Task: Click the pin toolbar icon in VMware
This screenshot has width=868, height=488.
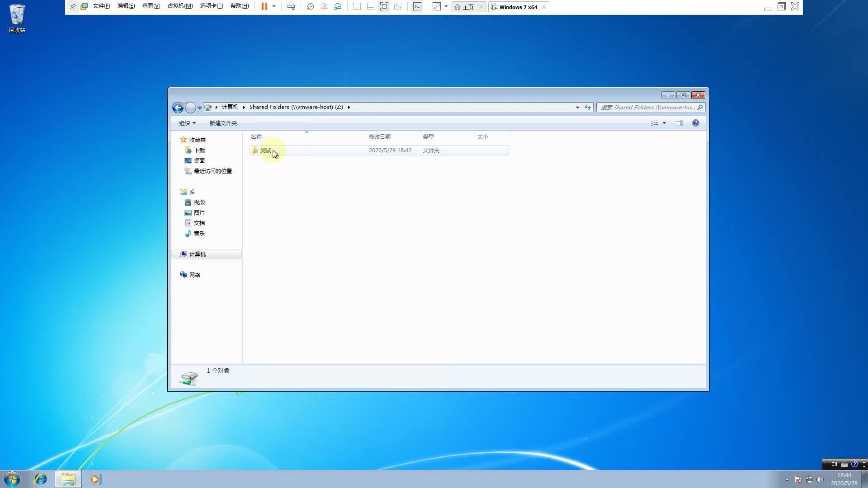Action: (x=73, y=7)
